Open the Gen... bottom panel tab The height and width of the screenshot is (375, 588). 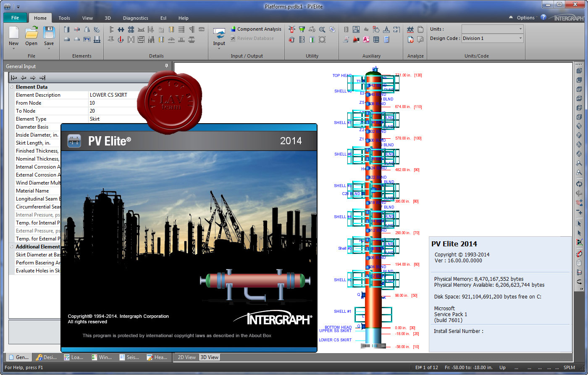click(x=19, y=357)
